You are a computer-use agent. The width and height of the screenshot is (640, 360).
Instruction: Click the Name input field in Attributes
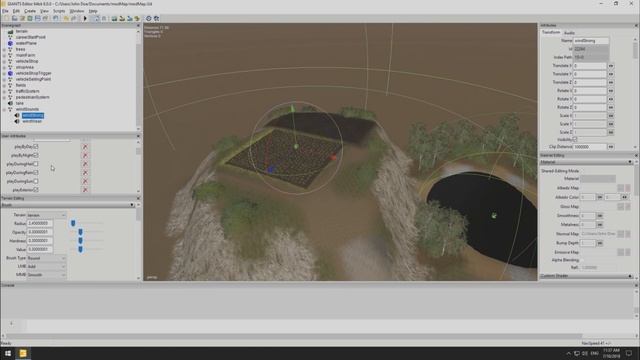(x=591, y=41)
